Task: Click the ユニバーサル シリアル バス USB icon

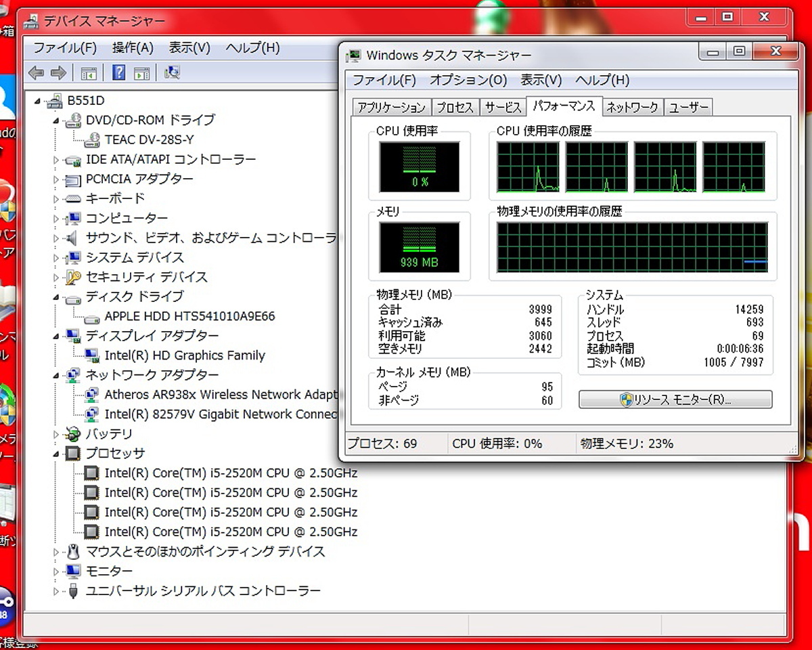Action: [x=74, y=591]
